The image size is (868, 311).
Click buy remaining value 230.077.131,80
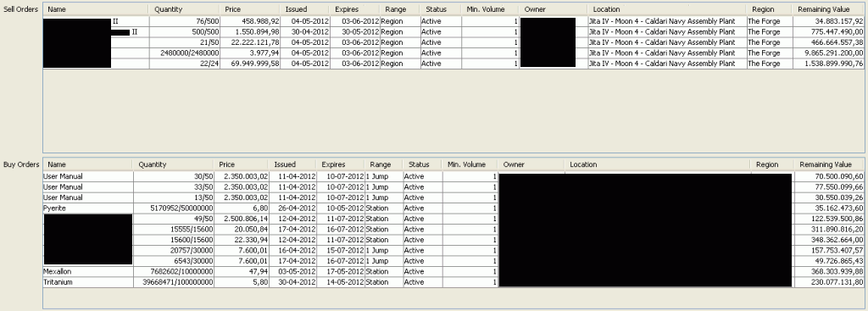(837, 282)
